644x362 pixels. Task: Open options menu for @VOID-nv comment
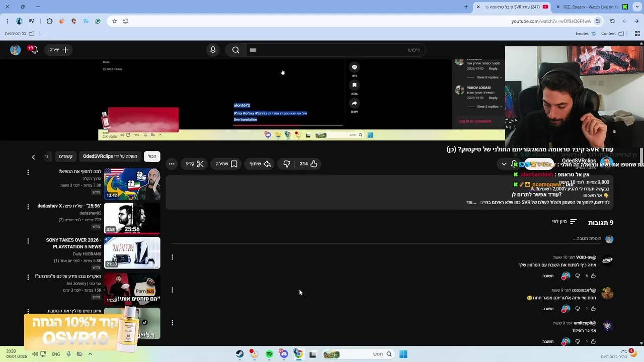[172, 257]
